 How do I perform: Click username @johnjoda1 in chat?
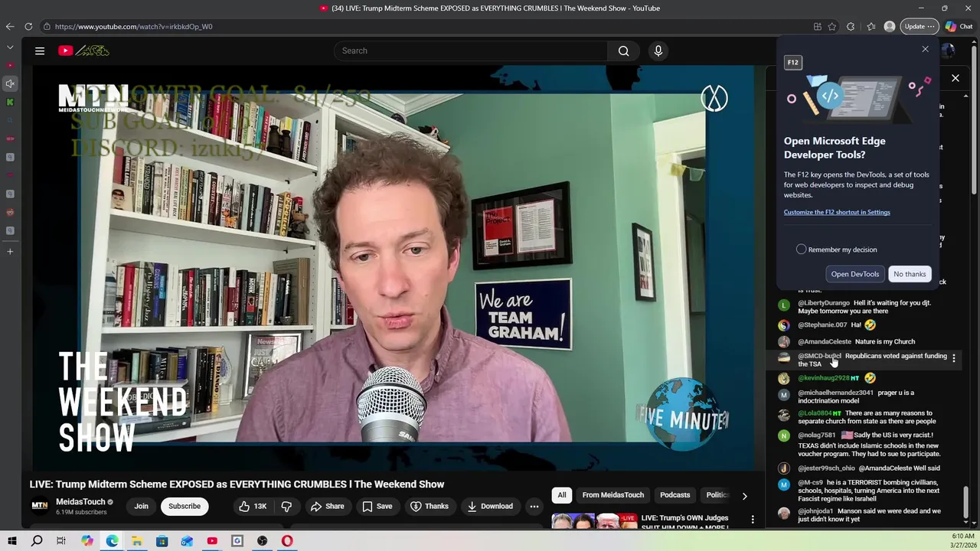[815, 510]
